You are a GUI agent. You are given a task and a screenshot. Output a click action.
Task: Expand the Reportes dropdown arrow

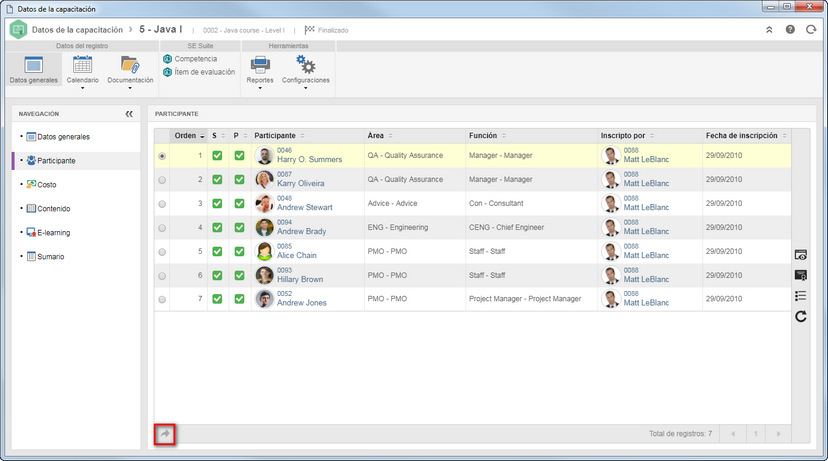(260, 88)
